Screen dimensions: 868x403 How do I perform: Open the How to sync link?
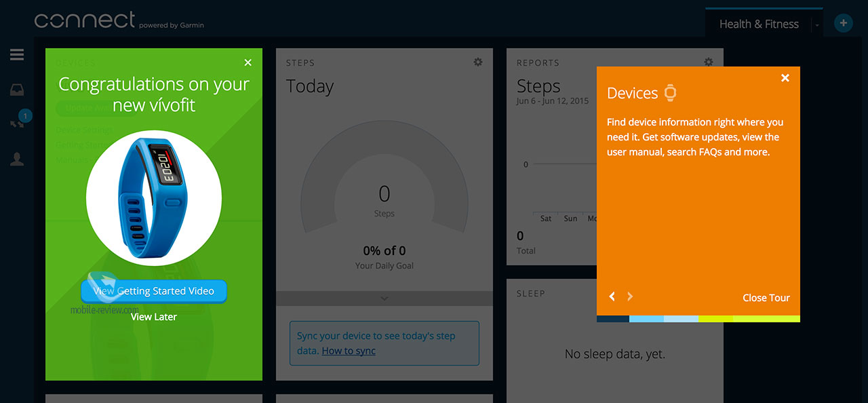click(349, 351)
